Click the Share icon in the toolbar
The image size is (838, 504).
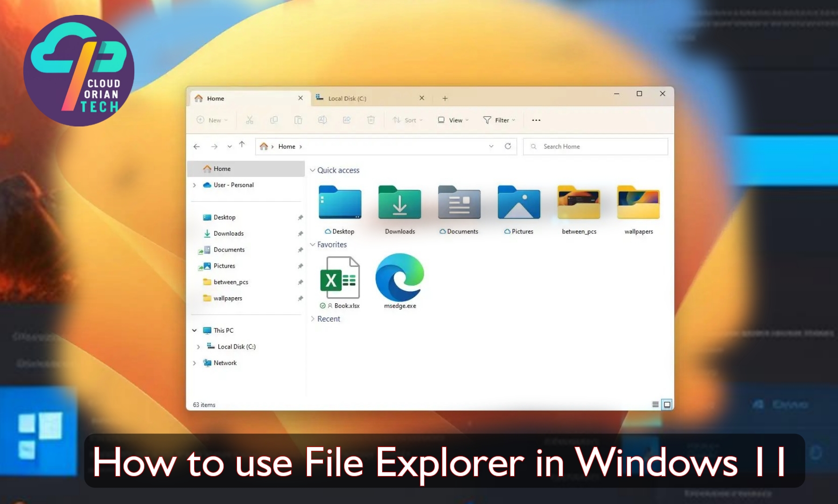(347, 120)
